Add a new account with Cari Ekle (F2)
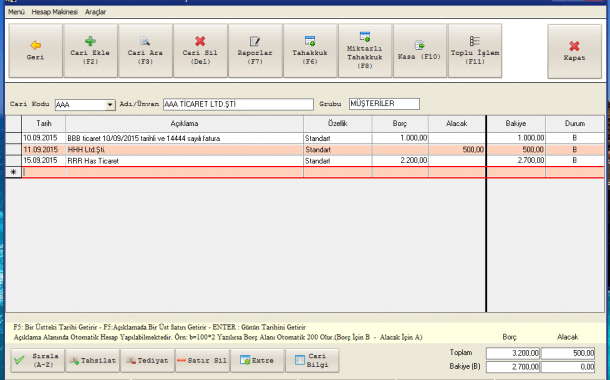The width and height of the screenshot is (610, 380). pyautogui.click(x=91, y=51)
